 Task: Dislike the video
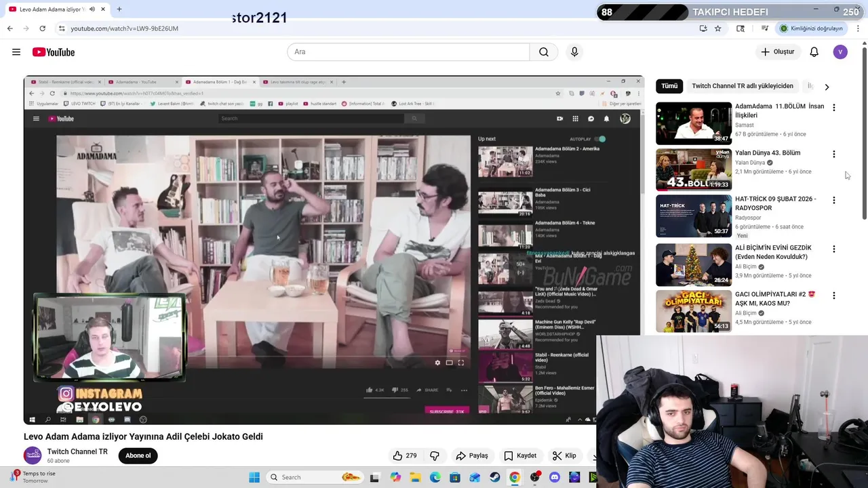(x=435, y=455)
